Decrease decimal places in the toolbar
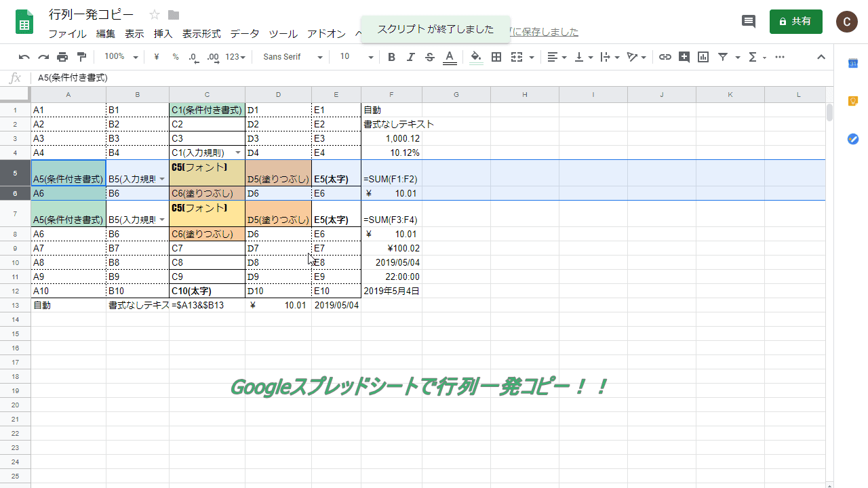868x488 pixels. [194, 57]
